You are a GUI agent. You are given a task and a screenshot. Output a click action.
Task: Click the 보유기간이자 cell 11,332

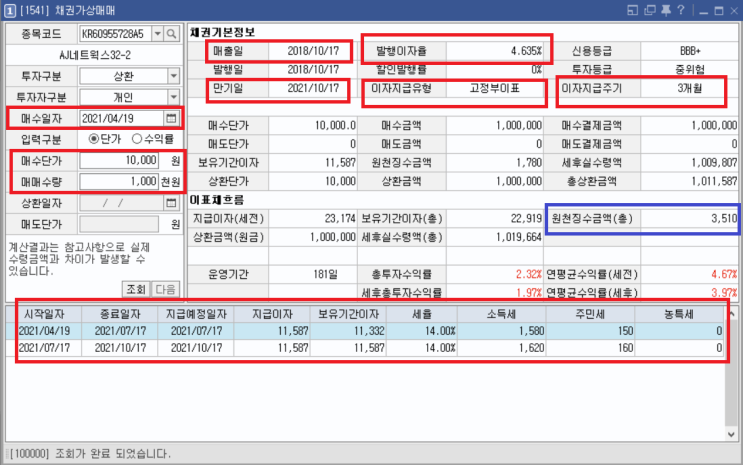click(369, 331)
